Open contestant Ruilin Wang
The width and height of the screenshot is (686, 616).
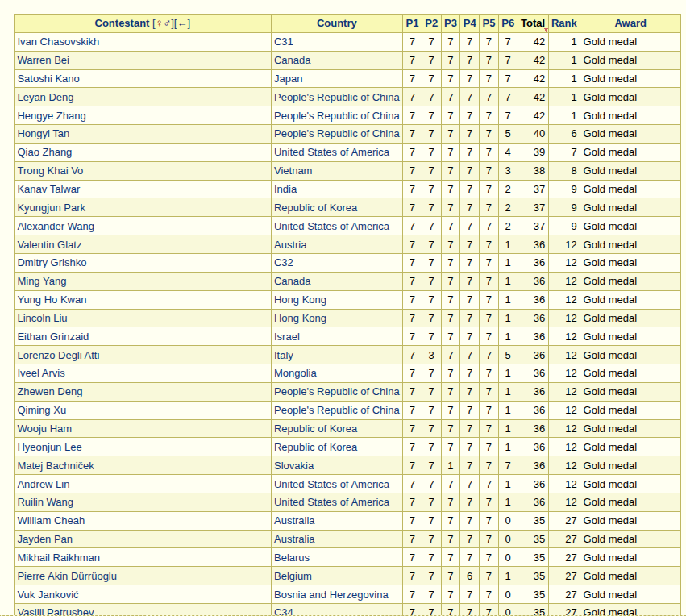[x=45, y=502]
